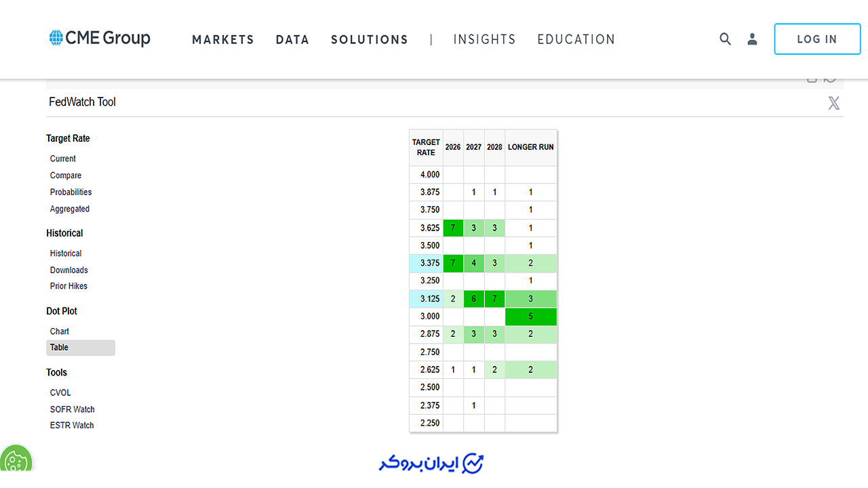Viewport: 868px width, 488px height.
Task: Click the highlighted 3.125 rate cell
Action: (x=427, y=299)
